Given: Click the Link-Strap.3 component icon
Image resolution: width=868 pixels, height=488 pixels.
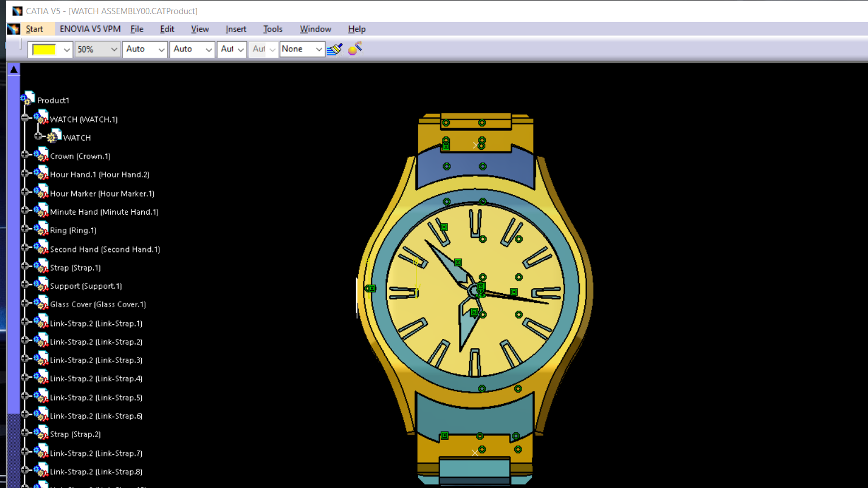Looking at the screenshot, I should click(41, 359).
